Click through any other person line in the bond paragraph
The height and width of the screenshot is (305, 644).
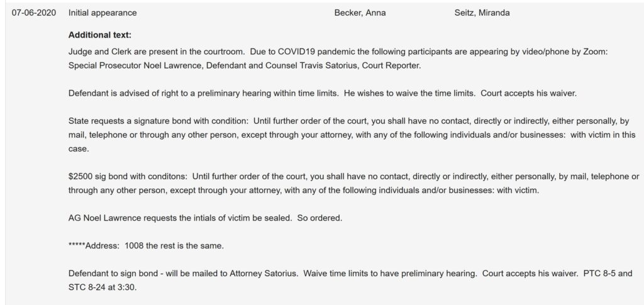click(x=303, y=191)
